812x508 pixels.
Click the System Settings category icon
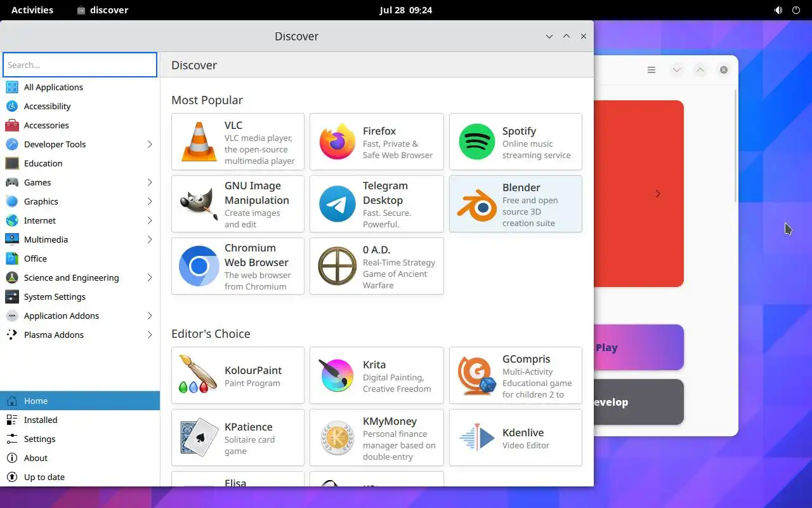[x=12, y=297]
